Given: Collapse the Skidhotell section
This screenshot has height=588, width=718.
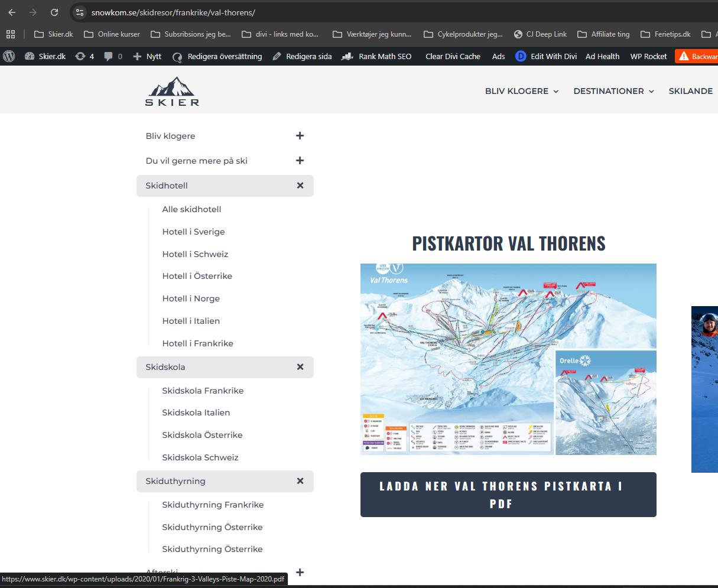Looking at the screenshot, I should coord(300,186).
